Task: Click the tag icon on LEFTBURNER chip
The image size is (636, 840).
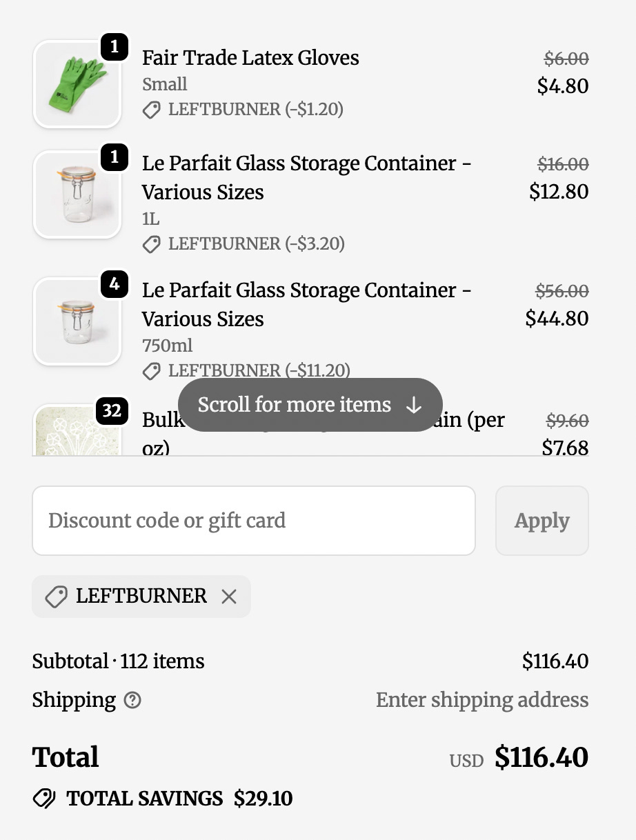Action: (55, 597)
